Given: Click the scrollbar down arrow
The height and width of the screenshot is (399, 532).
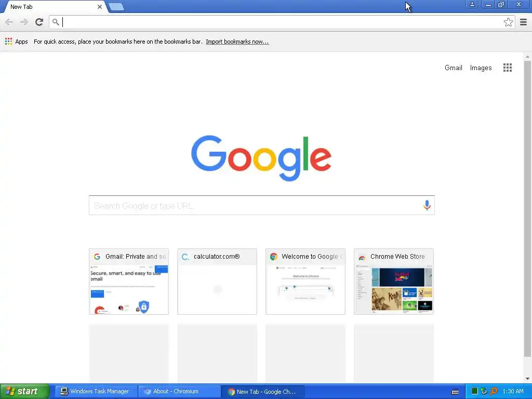Looking at the screenshot, I should [527, 379].
